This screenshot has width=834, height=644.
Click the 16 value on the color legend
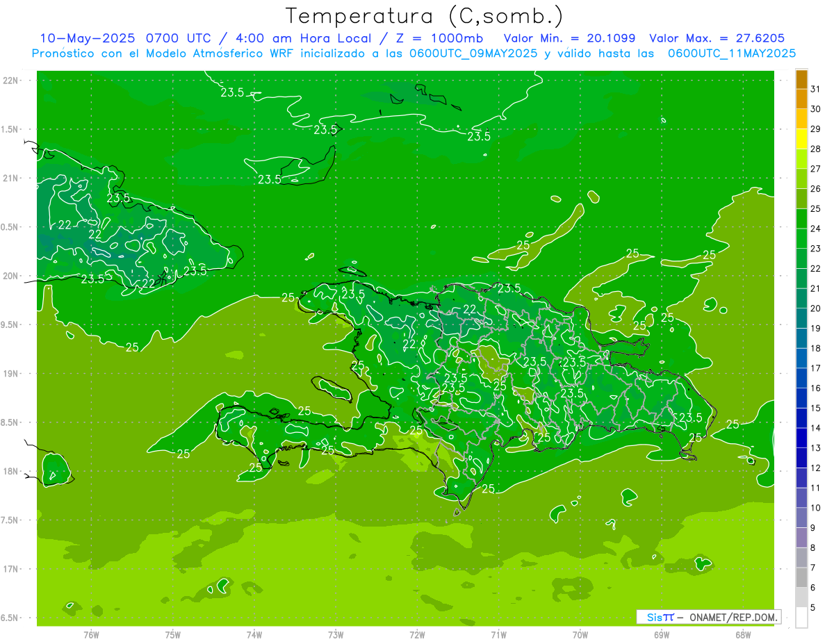[815, 388]
